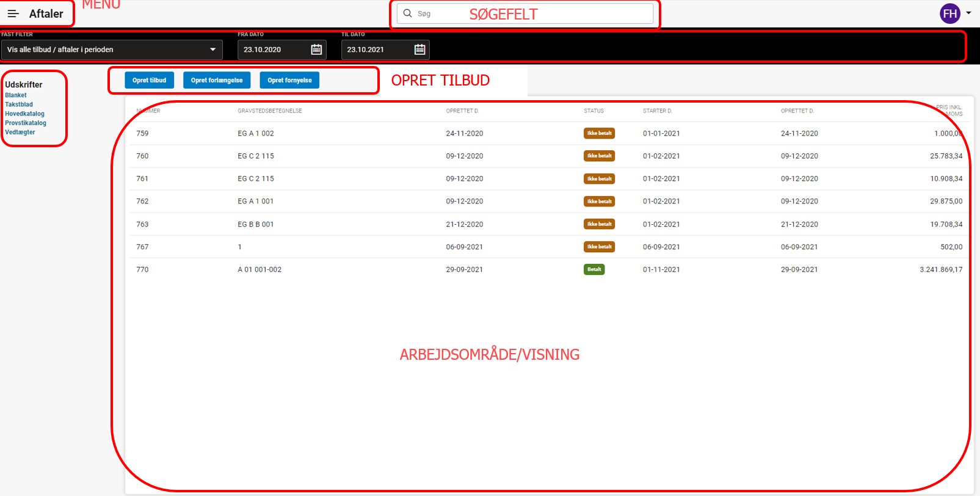The image size is (980, 496).
Task: Click price 3.241.869,17
Action: [941, 269]
